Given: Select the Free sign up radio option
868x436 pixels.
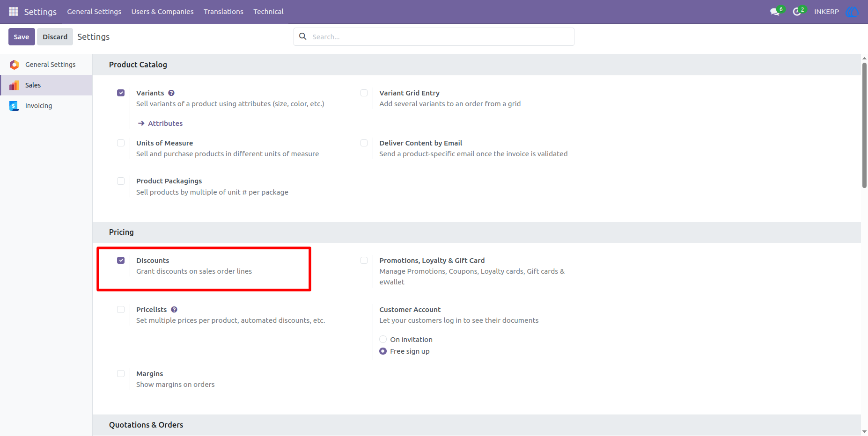Looking at the screenshot, I should [x=383, y=351].
